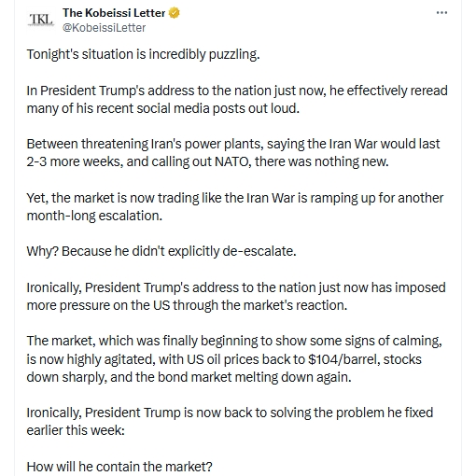Click the line "earlier this week:"
The width and height of the screenshot is (476, 476).
76,430
